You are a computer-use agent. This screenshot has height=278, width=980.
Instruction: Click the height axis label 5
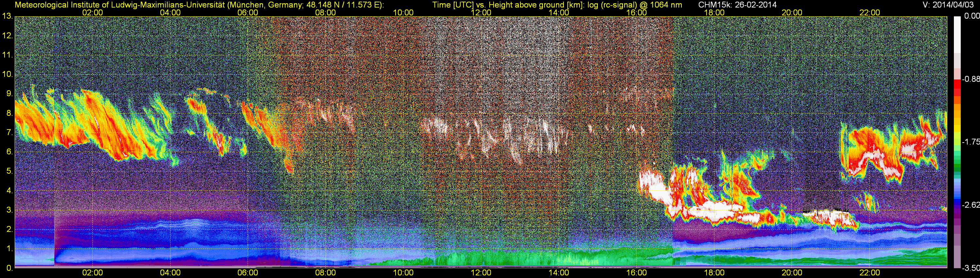[x=9, y=171]
